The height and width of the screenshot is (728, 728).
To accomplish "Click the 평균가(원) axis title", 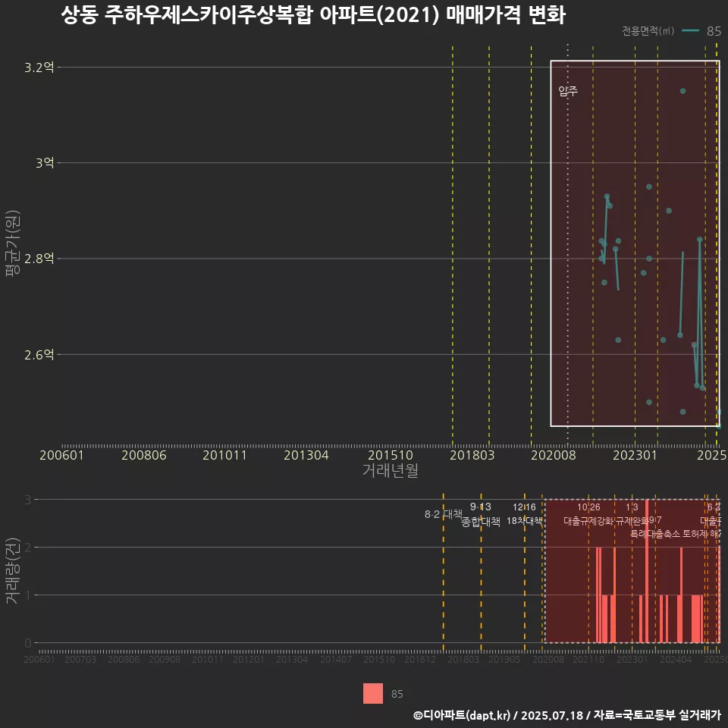I will (x=13, y=243).
